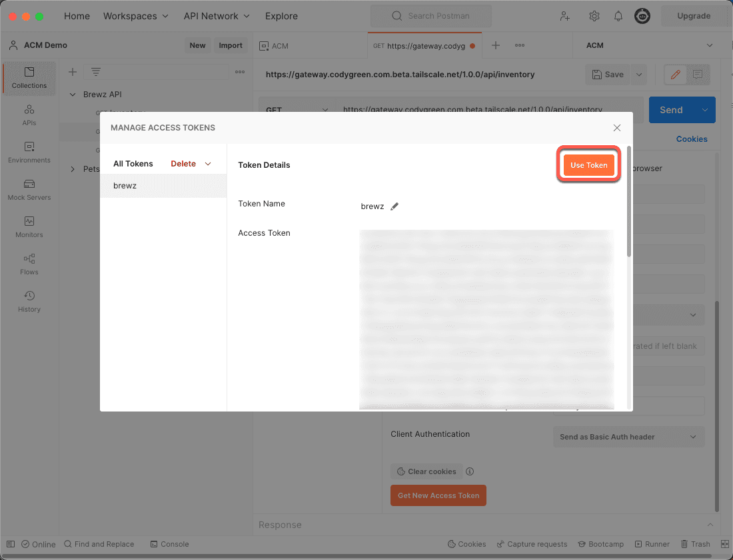Edit the brewz token name with pencil icon
The height and width of the screenshot is (560, 733).
pos(394,206)
